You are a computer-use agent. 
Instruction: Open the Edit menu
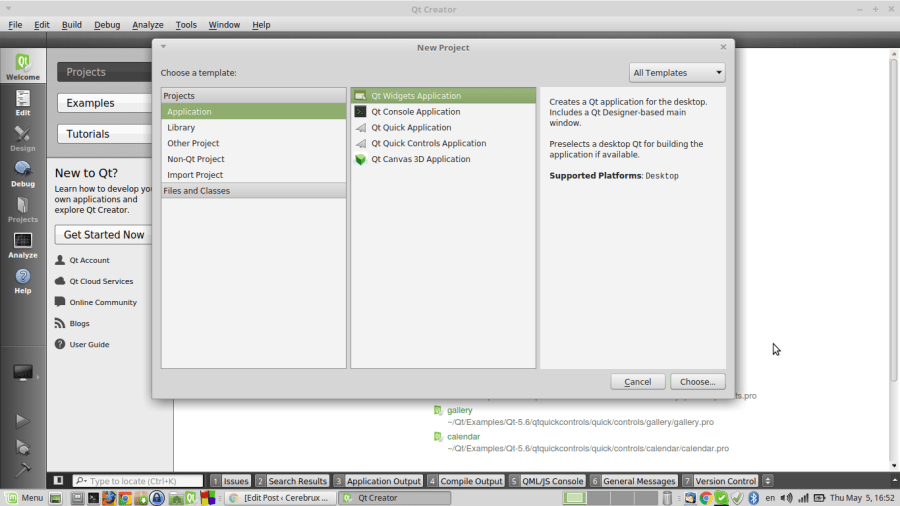pos(41,25)
